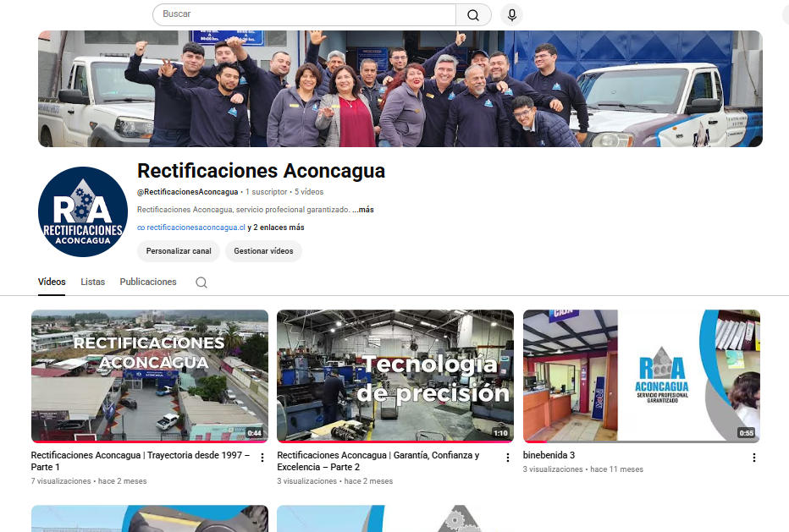This screenshot has width=789, height=532.
Task: Click the '5 vídeos' count text
Action: click(309, 192)
